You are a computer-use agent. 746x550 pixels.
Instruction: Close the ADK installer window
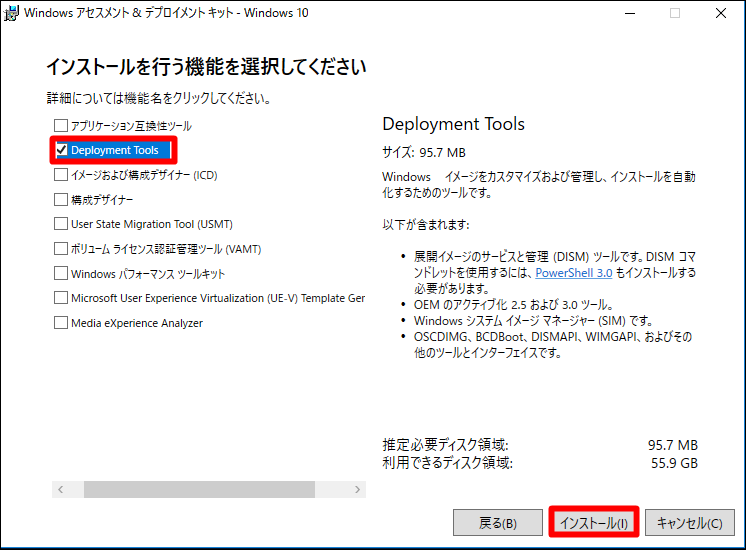721,13
